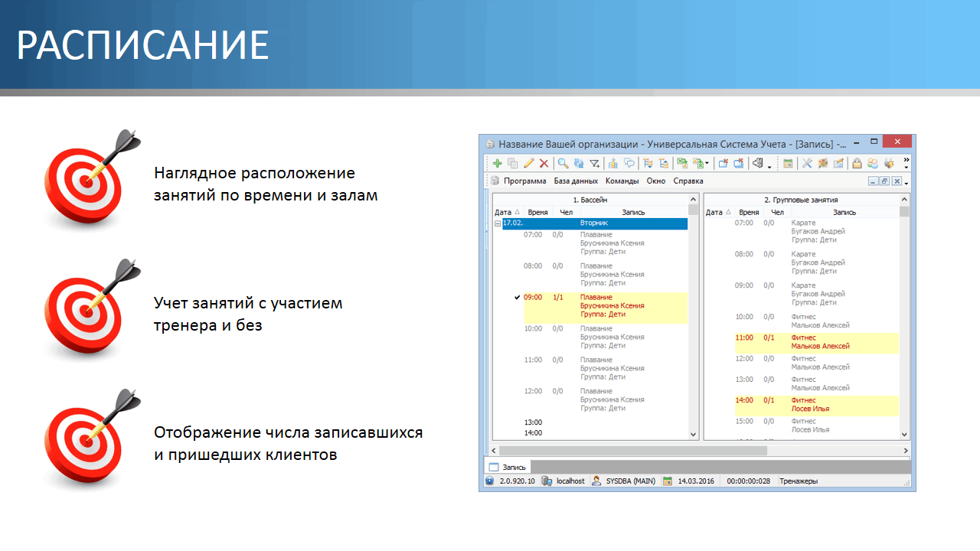This screenshot has width=980, height=551.
Task: Collapse the 17.02. Вторник date group
Action: [x=498, y=223]
